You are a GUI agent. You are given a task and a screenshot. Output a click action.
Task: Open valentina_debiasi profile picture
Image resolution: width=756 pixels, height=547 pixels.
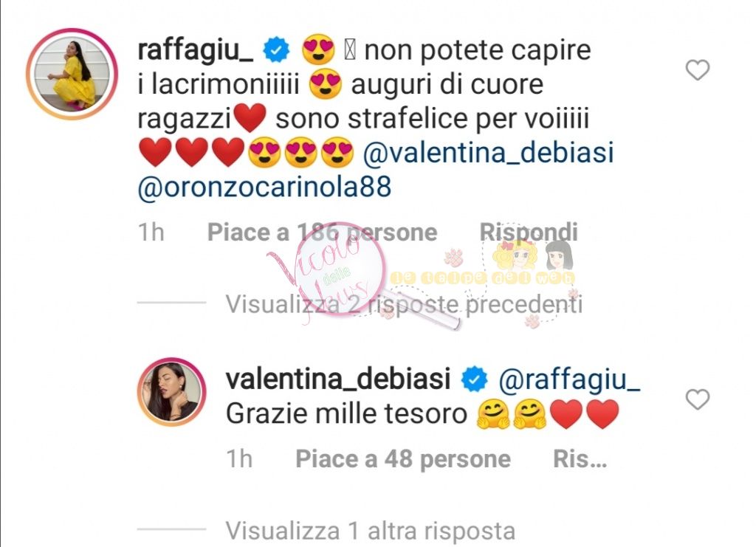tap(171, 392)
